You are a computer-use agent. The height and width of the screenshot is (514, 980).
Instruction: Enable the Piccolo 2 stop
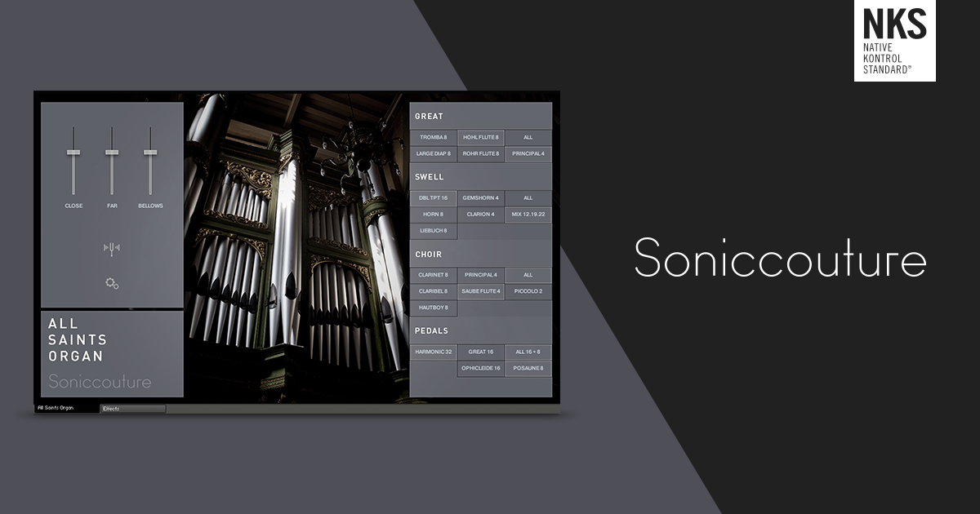(x=529, y=291)
